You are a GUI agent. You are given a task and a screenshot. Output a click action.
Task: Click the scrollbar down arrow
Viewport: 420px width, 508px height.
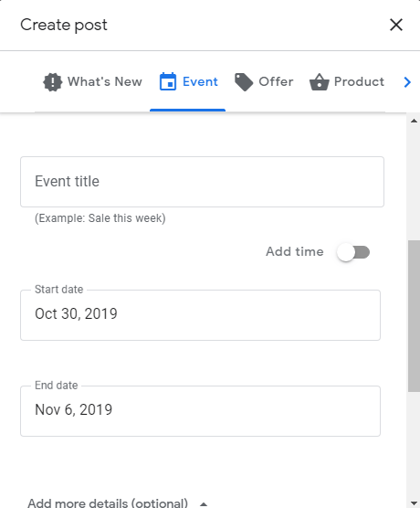414,503
